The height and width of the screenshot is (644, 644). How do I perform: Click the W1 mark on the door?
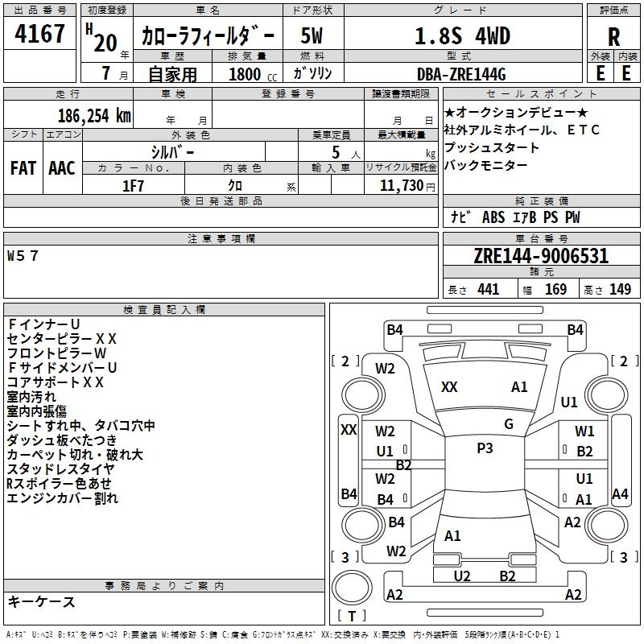pyautogui.click(x=584, y=431)
